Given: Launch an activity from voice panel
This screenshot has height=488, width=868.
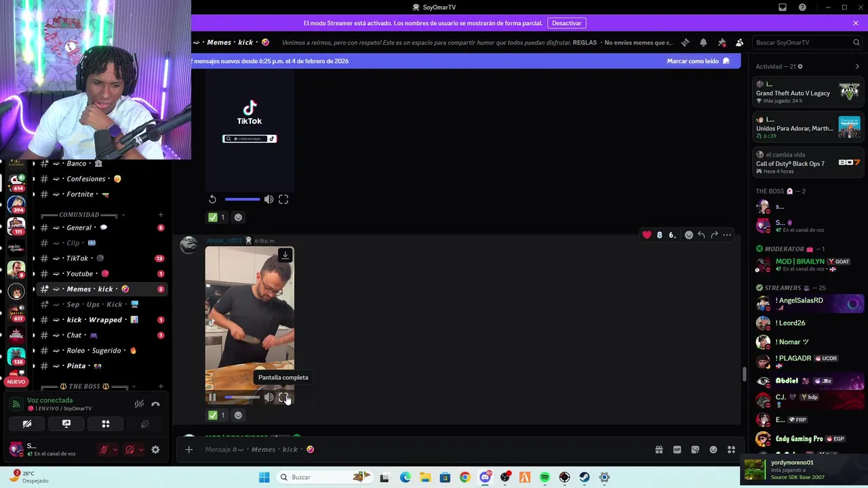Looking at the screenshot, I should click(x=106, y=424).
